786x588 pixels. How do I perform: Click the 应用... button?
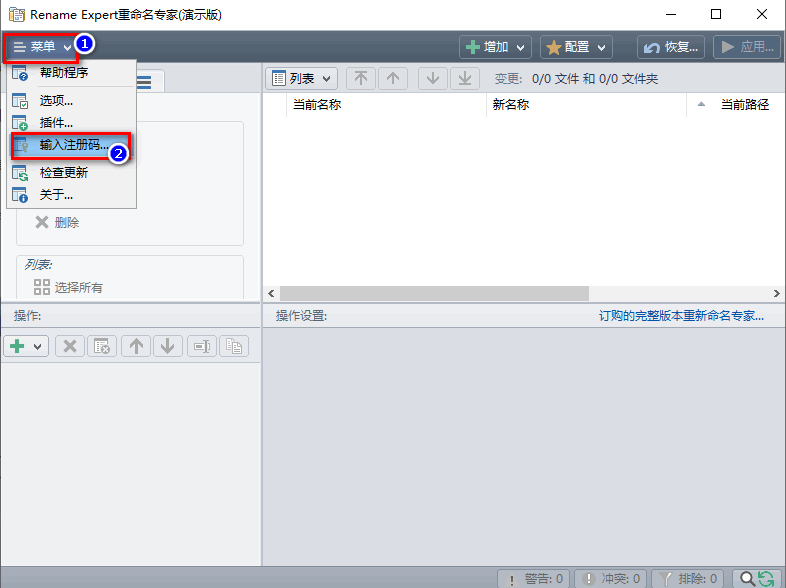747,47
